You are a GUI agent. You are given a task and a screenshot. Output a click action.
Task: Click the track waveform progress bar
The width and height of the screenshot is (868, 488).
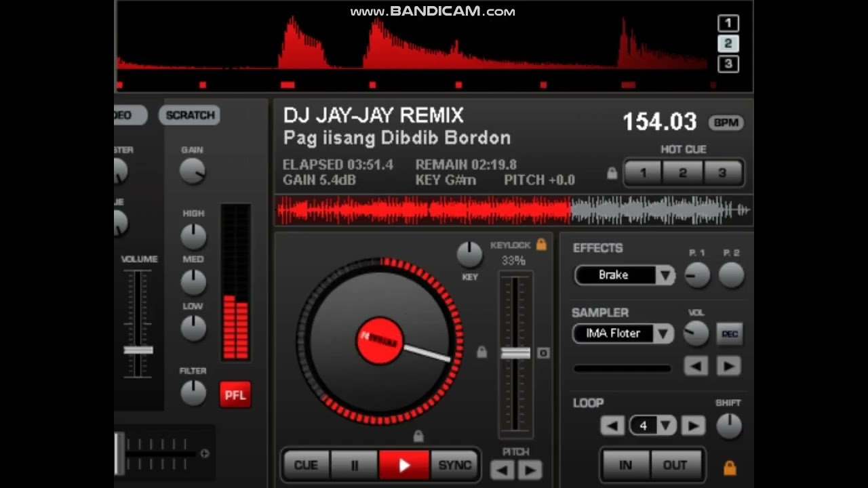tap(513, 211)
